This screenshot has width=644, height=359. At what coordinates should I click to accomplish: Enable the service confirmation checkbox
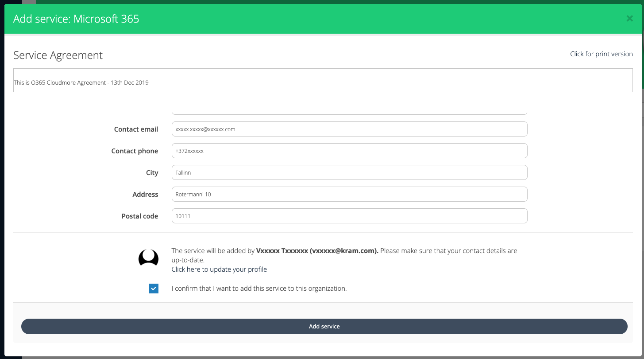click(x=153, y=288)
